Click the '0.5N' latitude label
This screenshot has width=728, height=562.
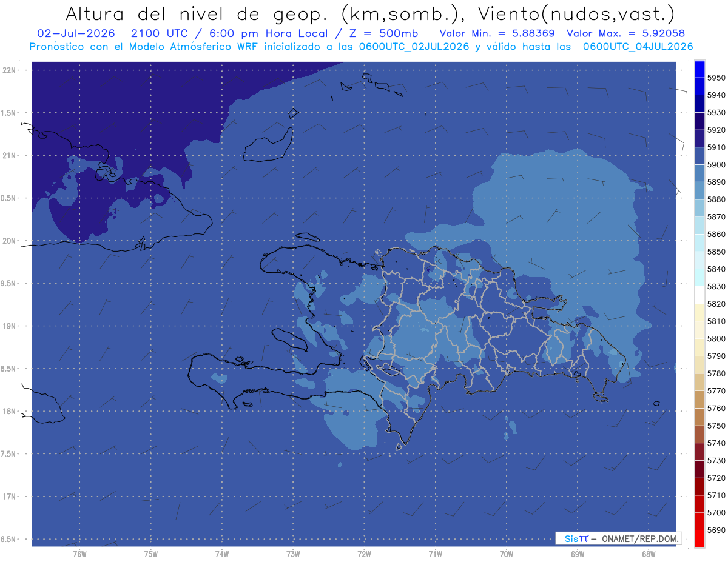[8, 198]
